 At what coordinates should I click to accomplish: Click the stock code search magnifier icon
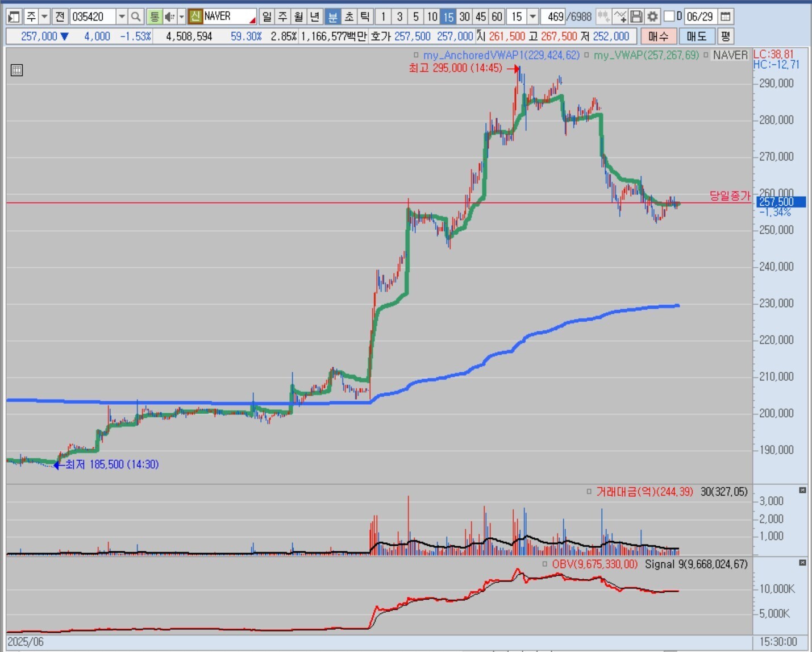[x=135, y=16]
